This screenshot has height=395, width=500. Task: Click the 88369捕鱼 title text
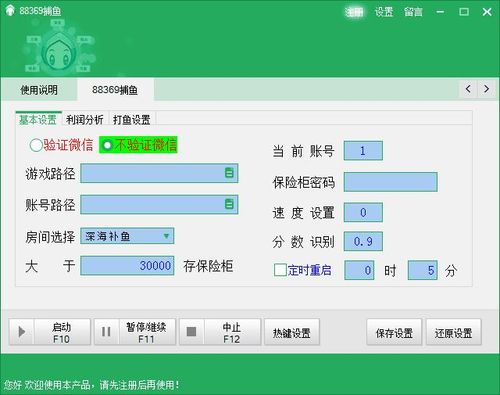click(x=40, y=11)
